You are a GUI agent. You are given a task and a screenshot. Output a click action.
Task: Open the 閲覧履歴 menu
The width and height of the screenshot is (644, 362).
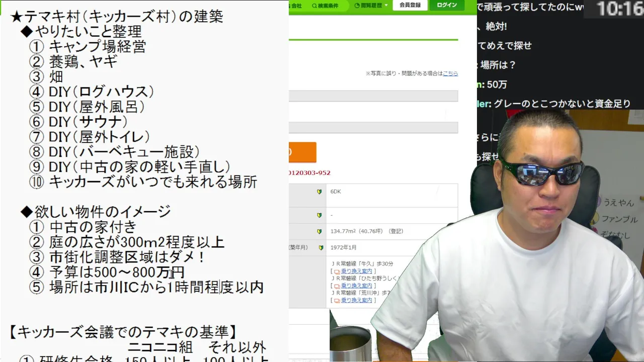(371, 6)
